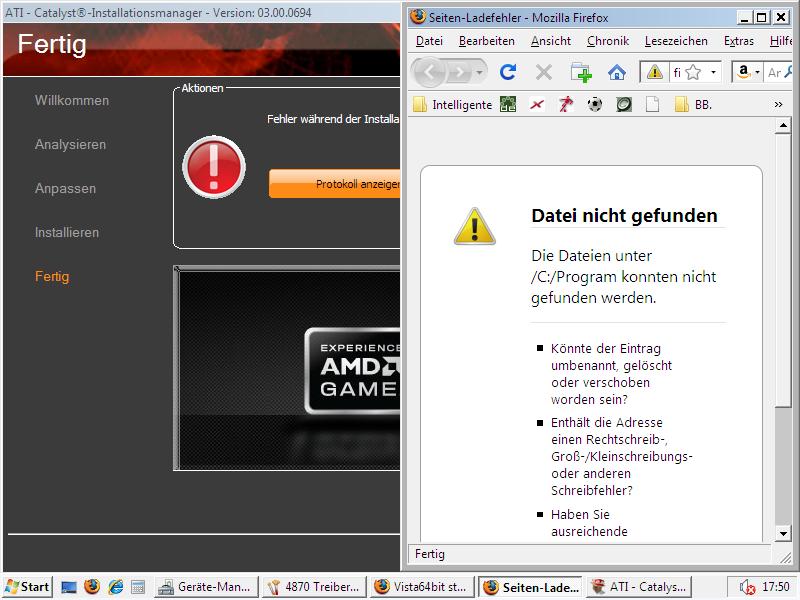The height and width of the screenshot is (600, 800).
Task: Click the Forward arrow in Firefox
Action: pyautogui.click(x=460, y=72)
